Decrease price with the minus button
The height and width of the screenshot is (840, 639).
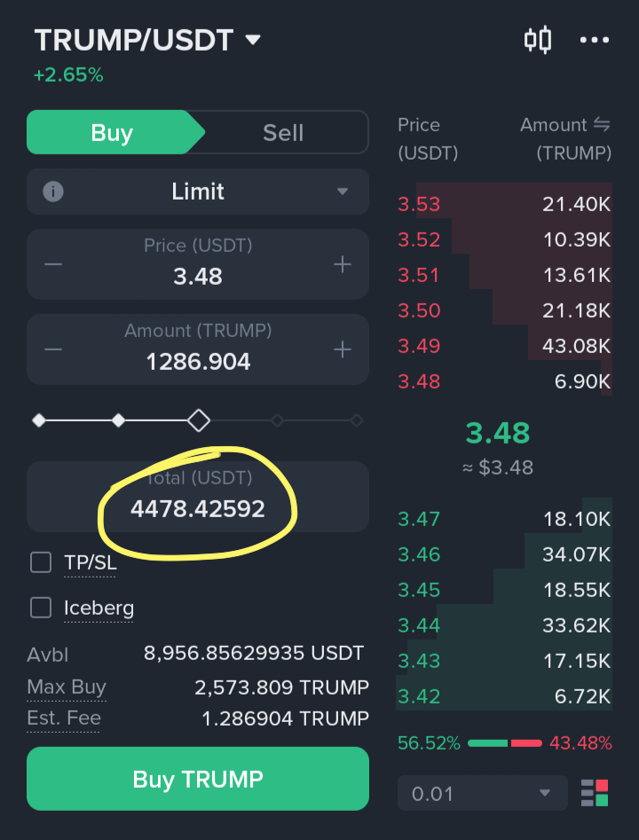point(53,264)
